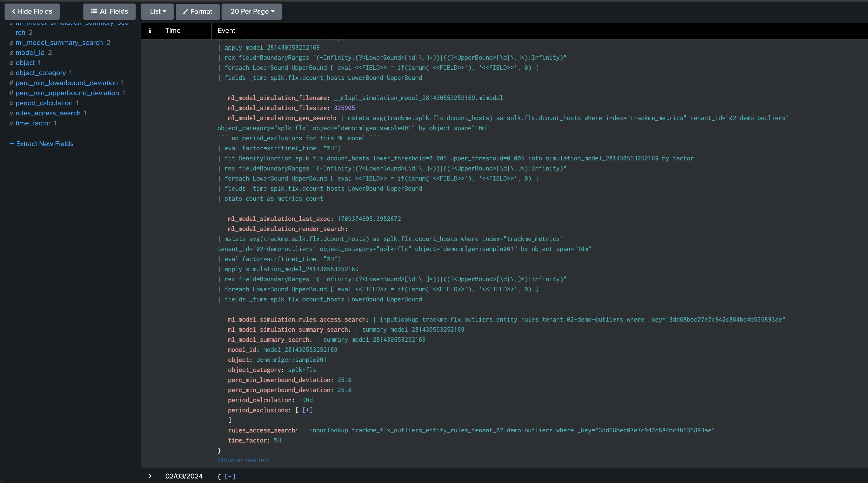
Task: Select the object field in sidebar
Action: (25, 63)
